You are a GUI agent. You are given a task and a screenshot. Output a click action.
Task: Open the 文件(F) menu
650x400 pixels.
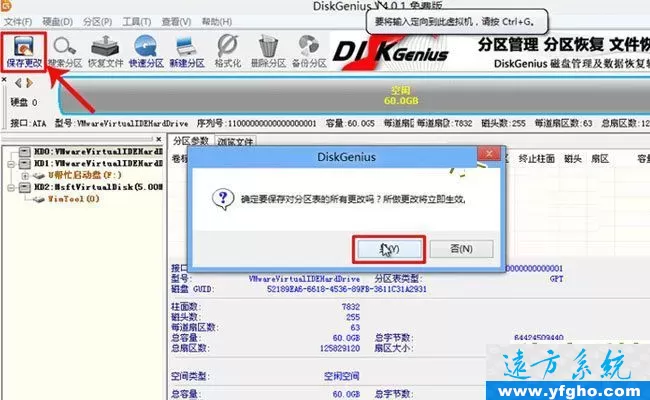[x=18, y=22]
